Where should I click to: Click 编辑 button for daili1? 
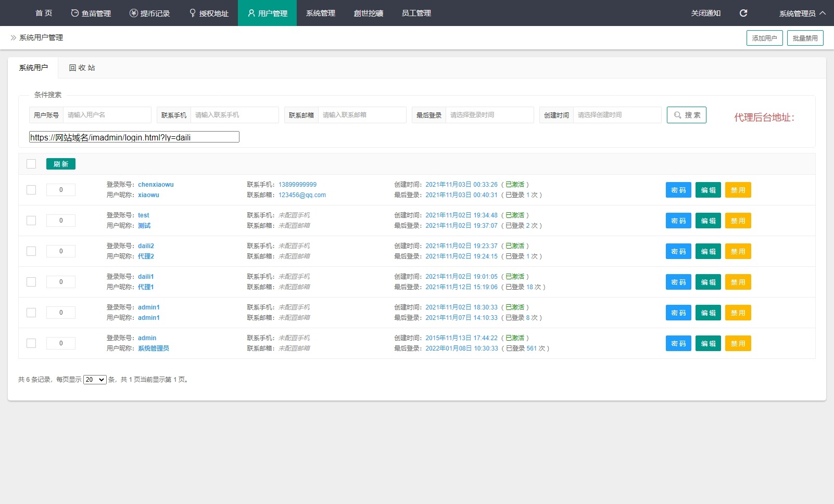point(708,282)
